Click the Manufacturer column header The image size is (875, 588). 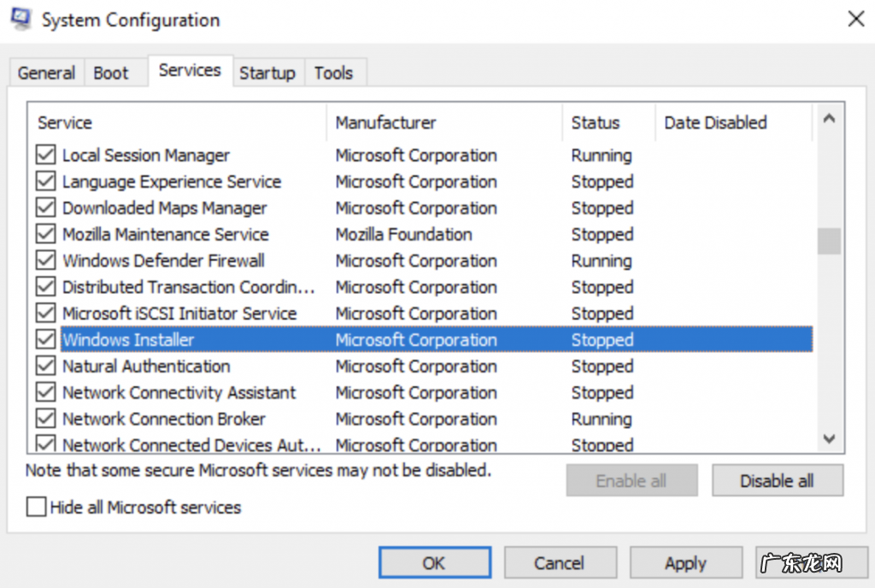(x=385, y=122)
